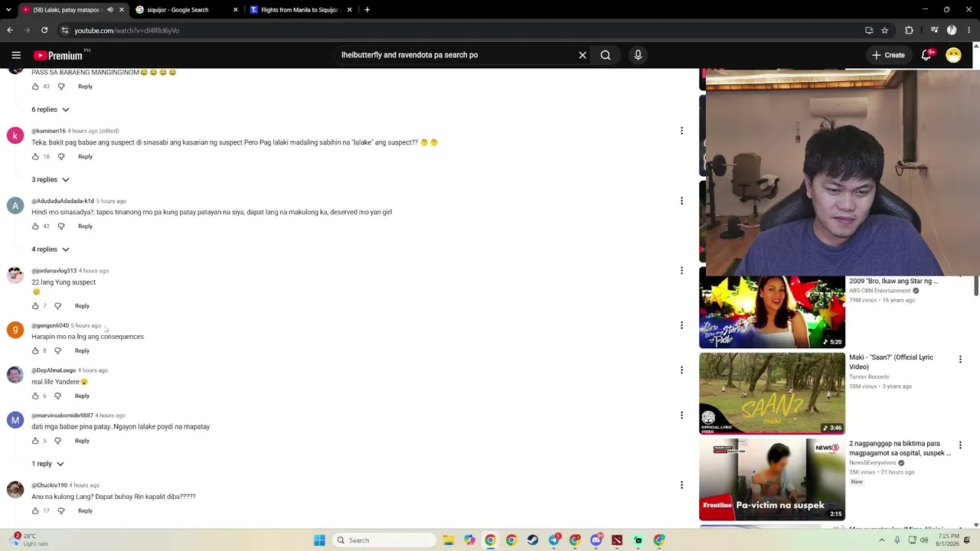The width and height of the screenshot is (980, 551).
Task: Open the weather widget showing 28°C
Action: click(28, 540)
